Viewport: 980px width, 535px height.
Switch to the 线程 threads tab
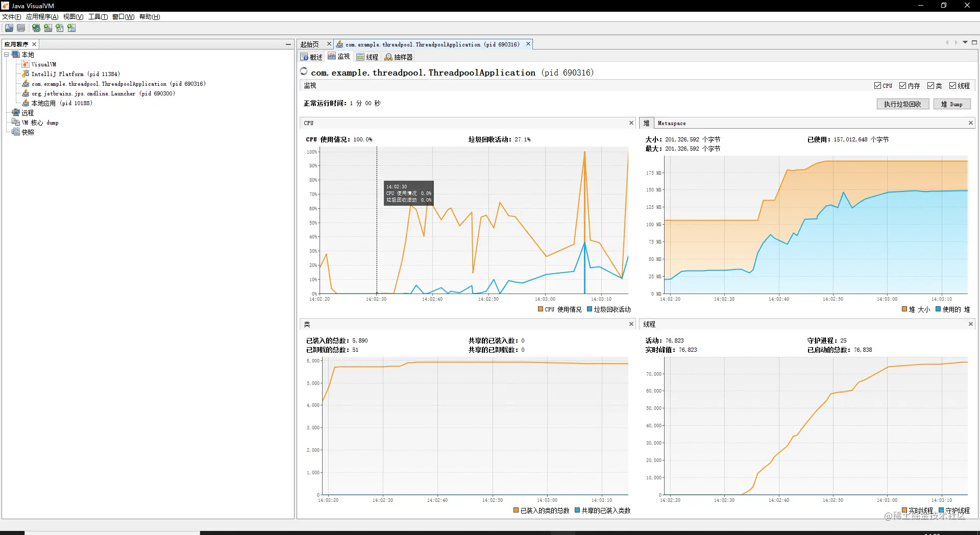click(367, 57)
